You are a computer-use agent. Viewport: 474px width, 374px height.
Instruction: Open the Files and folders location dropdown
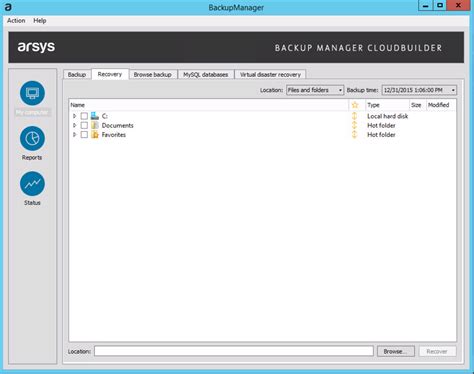coord(315,90)
